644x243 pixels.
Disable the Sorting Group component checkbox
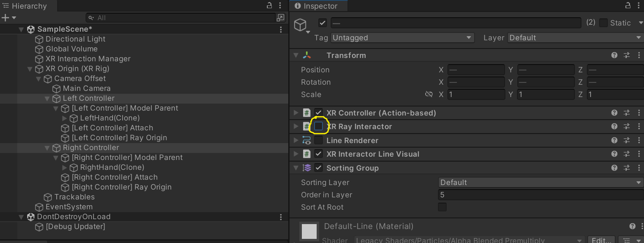point(318,168)
